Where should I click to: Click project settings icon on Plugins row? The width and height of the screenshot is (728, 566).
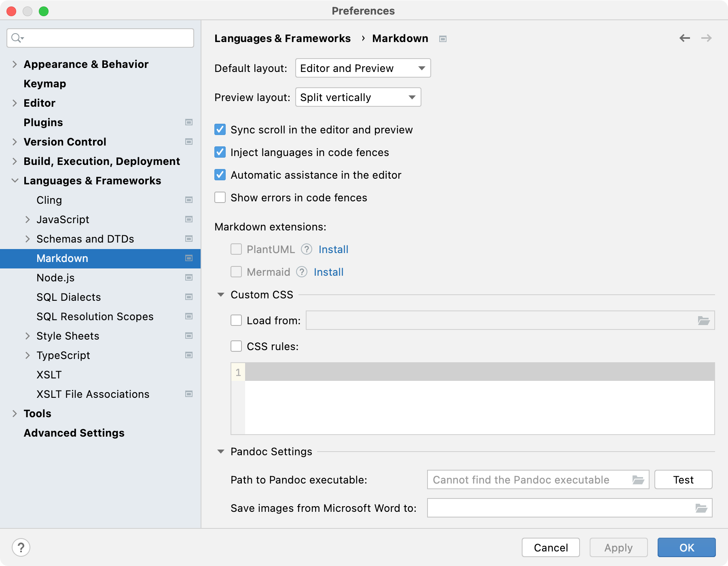click(189, 122)
